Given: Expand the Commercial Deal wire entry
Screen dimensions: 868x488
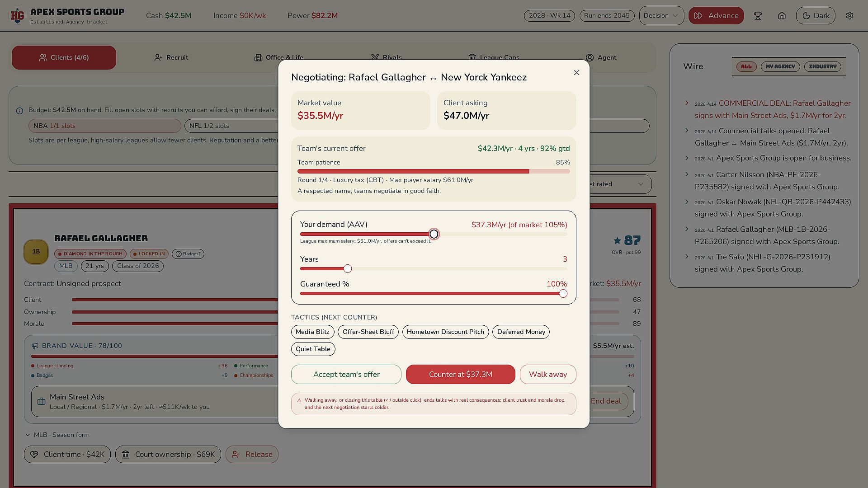Looking at the screenshot, I should [x=687, y=103].
